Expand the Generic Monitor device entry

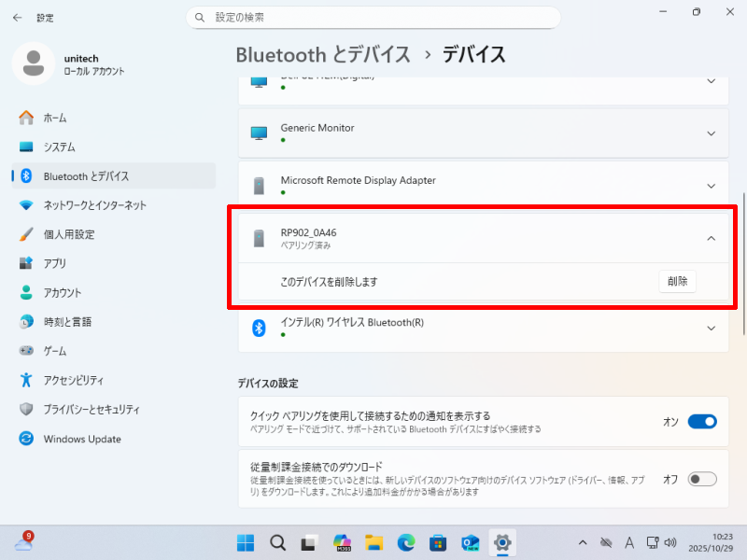click(711, 133)
